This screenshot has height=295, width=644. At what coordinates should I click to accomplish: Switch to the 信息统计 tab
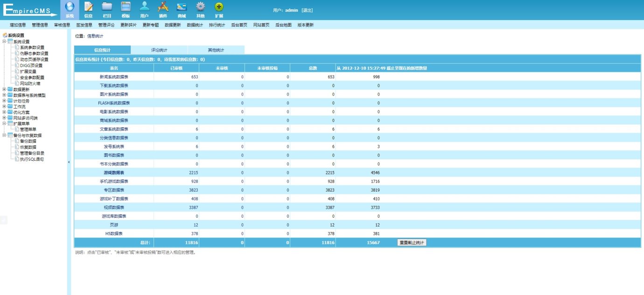(102, 50)
